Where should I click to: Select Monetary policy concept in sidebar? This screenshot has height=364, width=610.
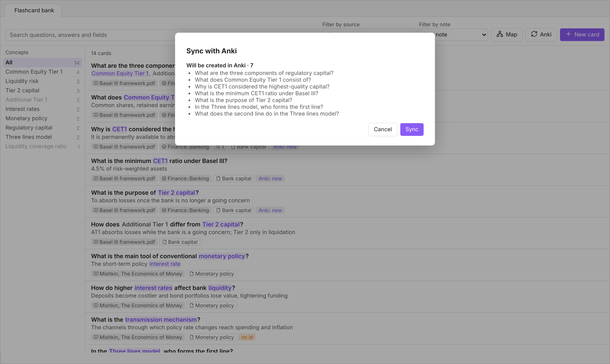42,119
